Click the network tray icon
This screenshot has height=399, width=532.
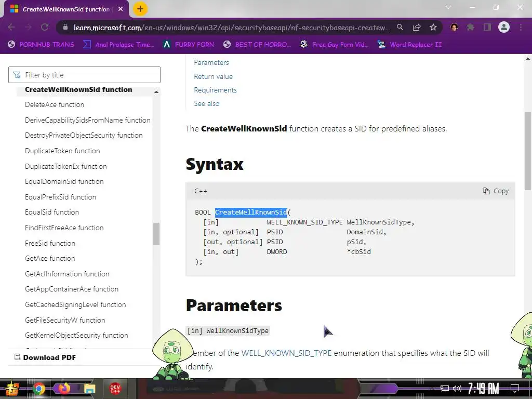click(x=444, y=389)
